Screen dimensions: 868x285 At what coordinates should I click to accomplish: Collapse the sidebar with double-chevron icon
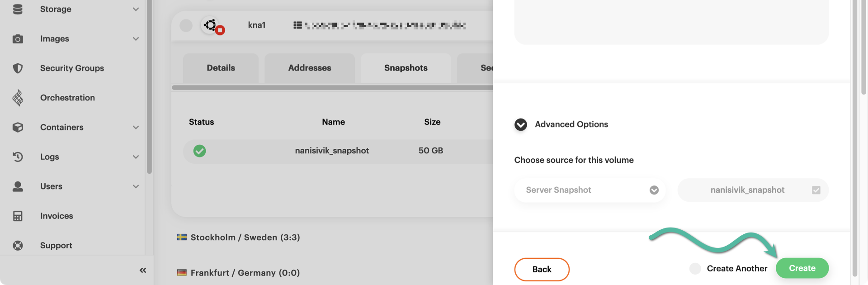point(143,271)
